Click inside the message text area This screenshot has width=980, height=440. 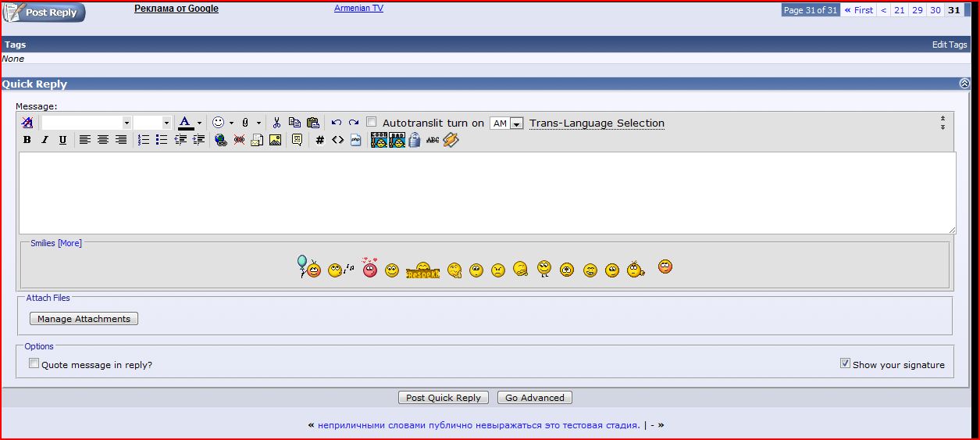click(487, 192)
